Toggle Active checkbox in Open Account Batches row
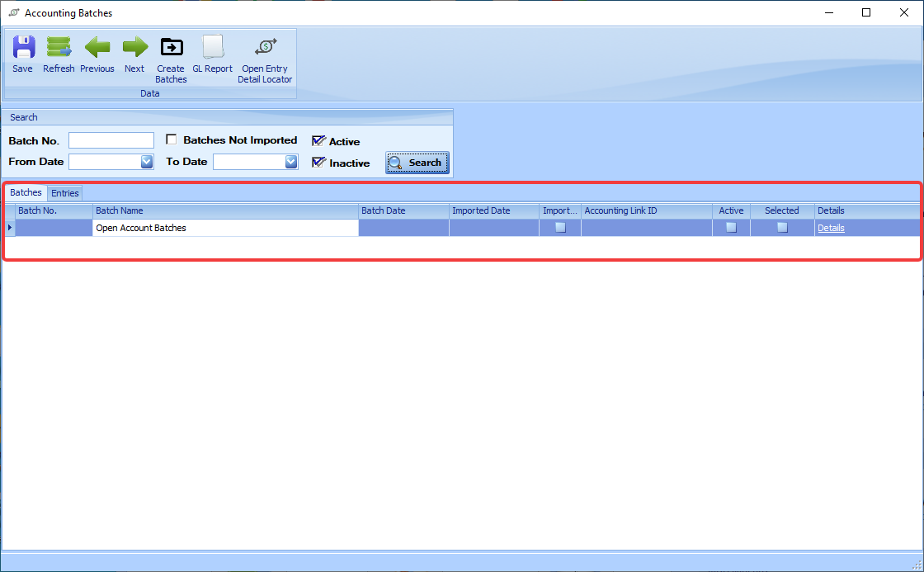 (731, 228)
